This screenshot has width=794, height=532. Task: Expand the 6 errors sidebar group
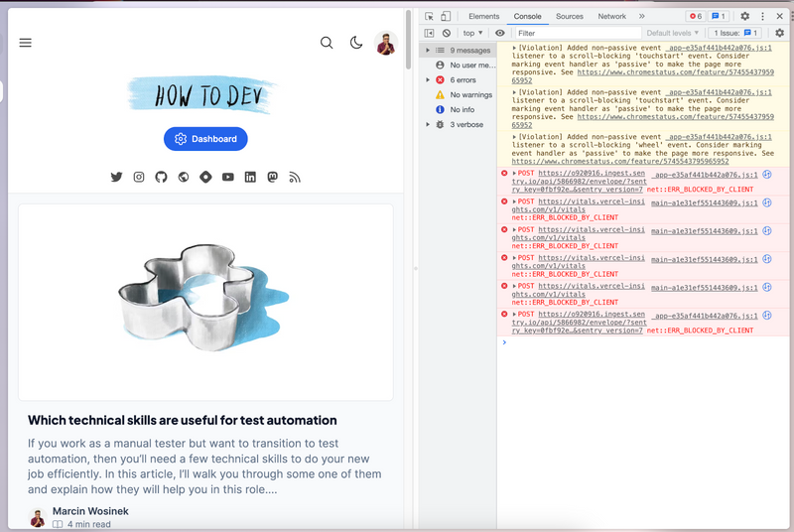pyautogui.click(x=428, y=79)
